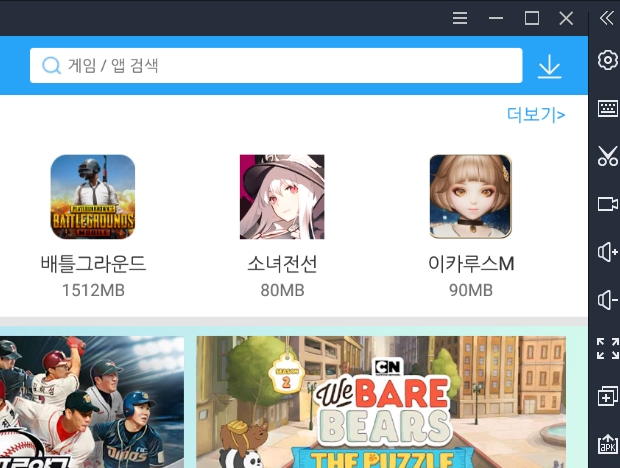Click the 90MB size label
Viewport: 620px width, 468px height.
click(471, 291)
